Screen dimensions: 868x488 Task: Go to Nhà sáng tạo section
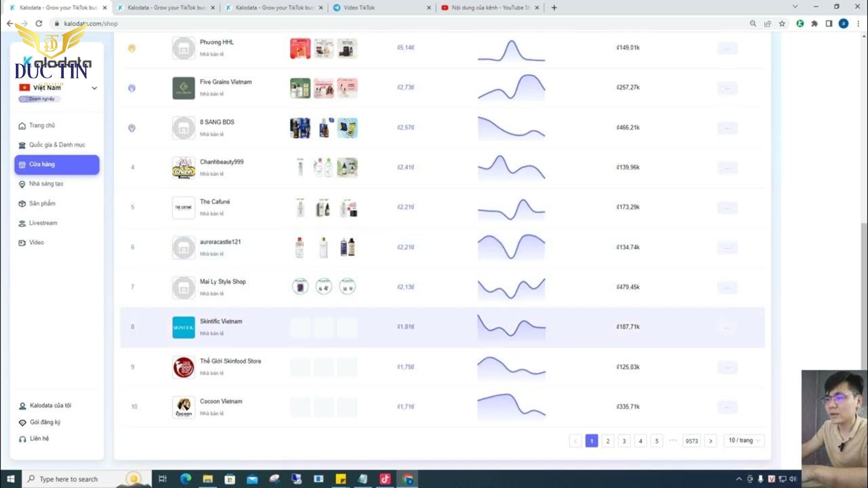[41, 184]
